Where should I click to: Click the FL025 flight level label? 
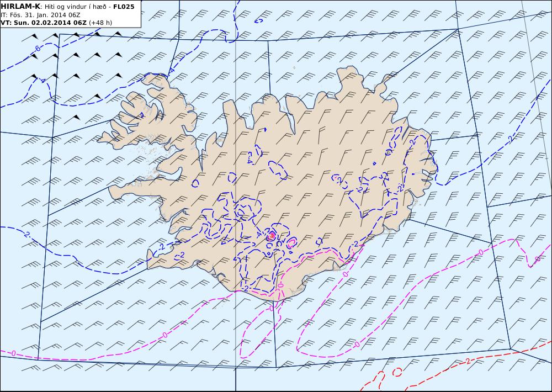point(124,6)
